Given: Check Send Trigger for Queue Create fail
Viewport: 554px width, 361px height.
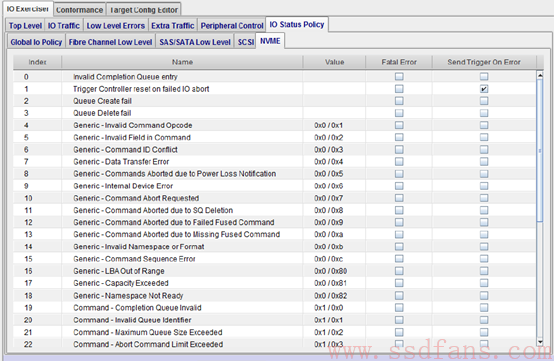Looking at the screenshot, I should tap(484, 101).
